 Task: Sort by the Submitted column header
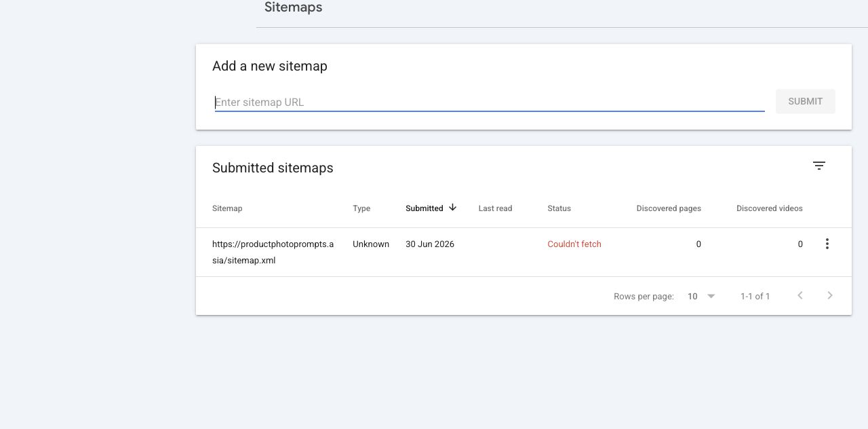pos(424,208)
